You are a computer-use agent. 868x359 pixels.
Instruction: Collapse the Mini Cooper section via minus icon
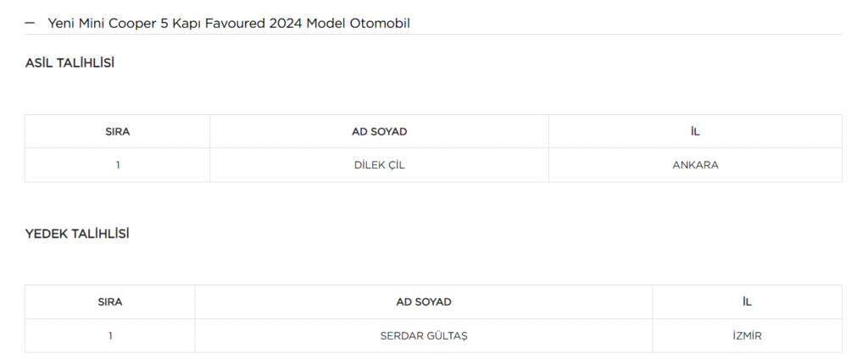pos(31,24)
